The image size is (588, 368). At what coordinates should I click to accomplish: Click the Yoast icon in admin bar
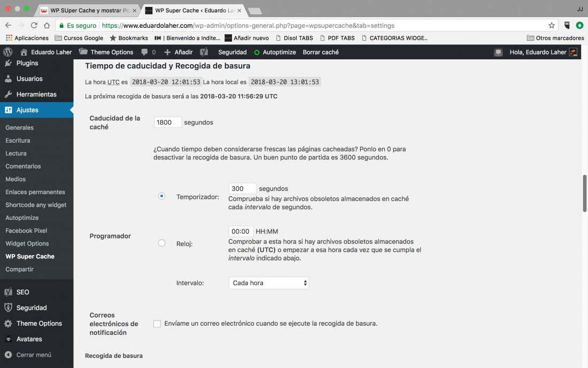[x=204, y=52]
